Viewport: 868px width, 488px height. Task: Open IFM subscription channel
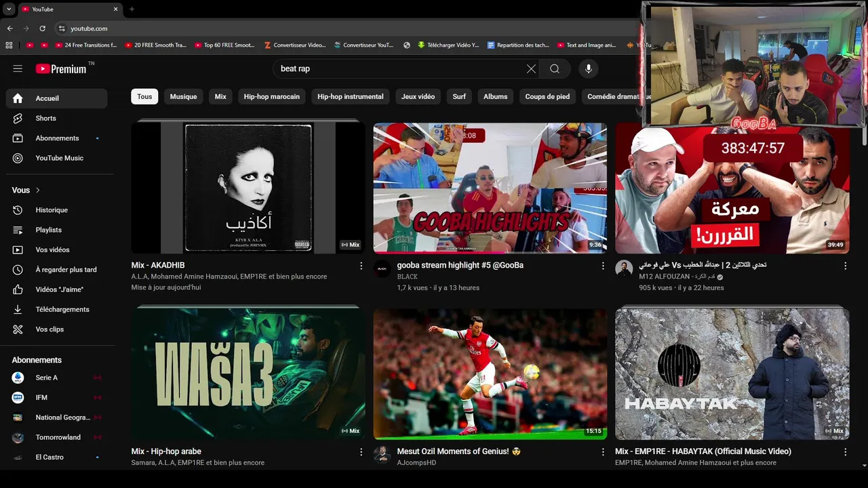[x=57, y=397]
